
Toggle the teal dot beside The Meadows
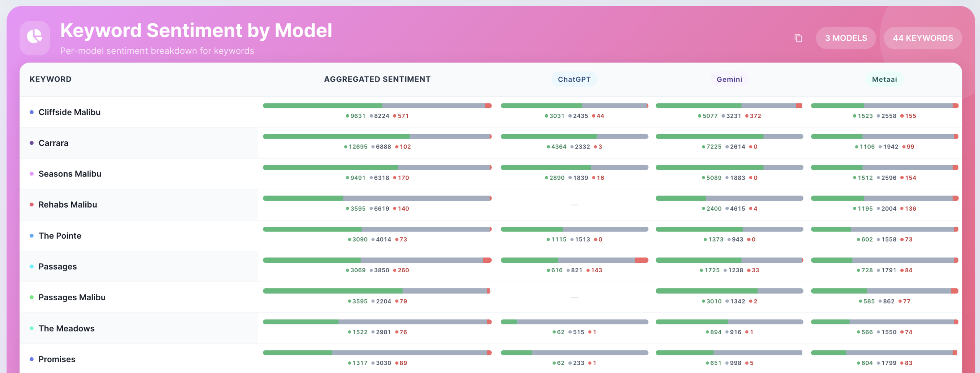(31, 328)
